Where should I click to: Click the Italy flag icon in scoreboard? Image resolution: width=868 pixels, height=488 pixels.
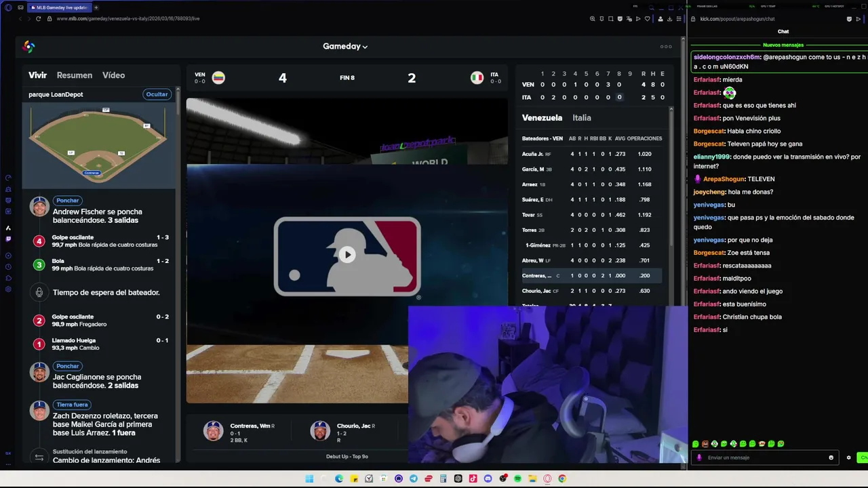477,77
